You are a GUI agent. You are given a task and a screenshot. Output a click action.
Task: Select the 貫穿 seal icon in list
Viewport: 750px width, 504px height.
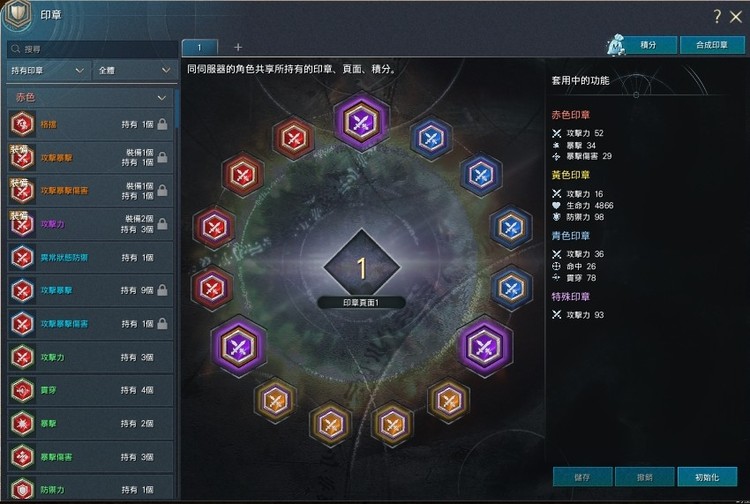[x=22, y=390]
